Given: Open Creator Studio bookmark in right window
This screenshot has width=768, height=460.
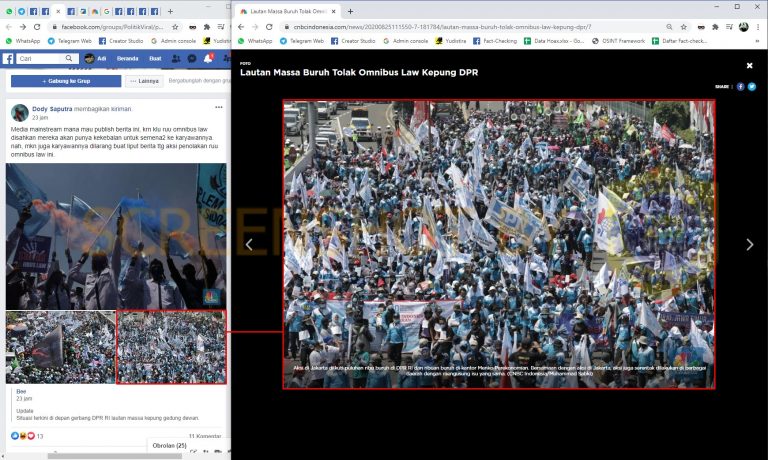Looking at the screenshot, I should coord(353,41).
